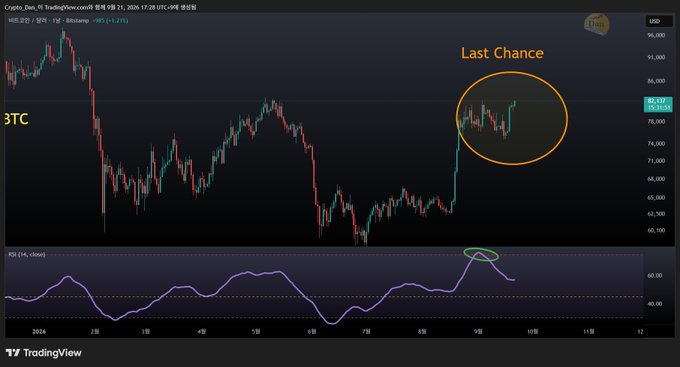The image size is (680, 367).
Task: Click the 4월 month label on time axis
Action: (x=202, y=331)
